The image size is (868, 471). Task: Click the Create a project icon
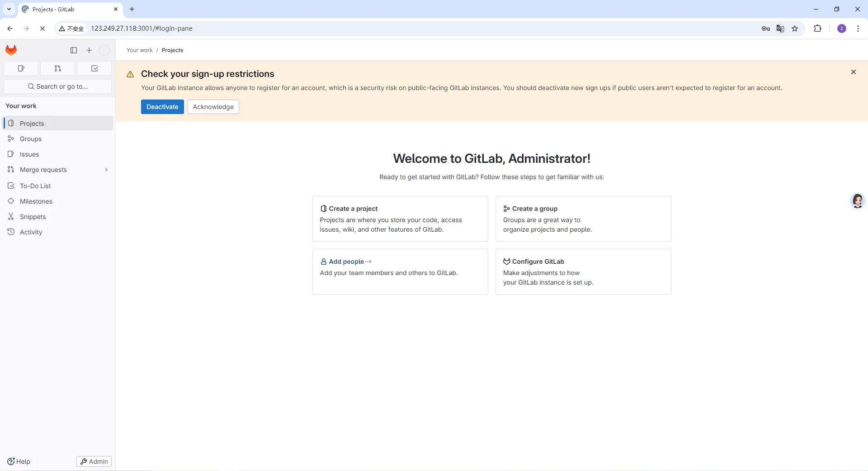(x=323, y=209)
